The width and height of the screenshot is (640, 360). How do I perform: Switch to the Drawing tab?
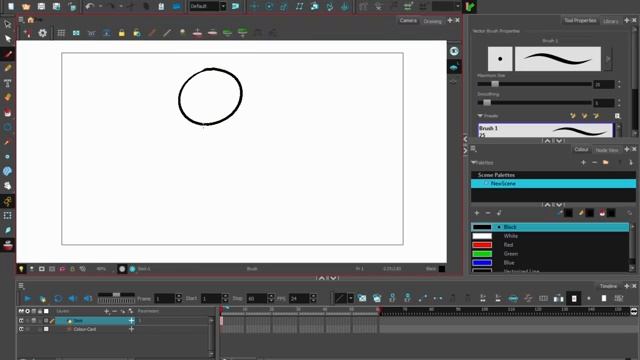[x=433, y=21]
